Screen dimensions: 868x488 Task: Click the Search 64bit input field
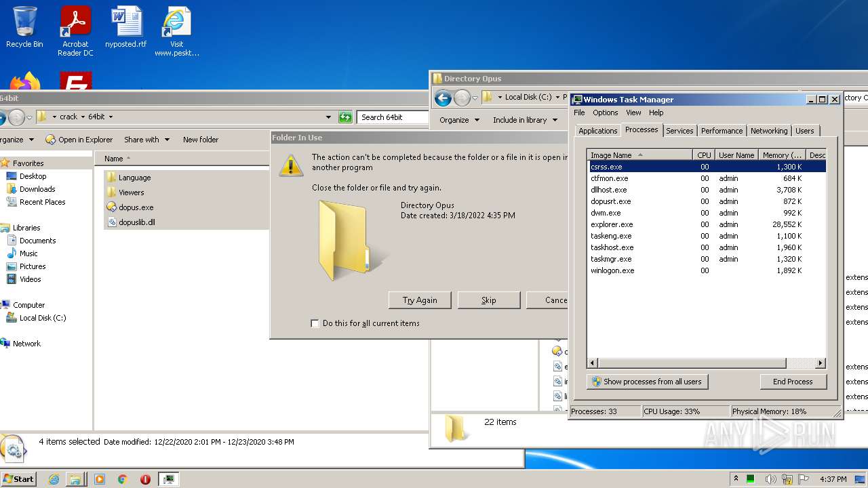coord(392,117)
